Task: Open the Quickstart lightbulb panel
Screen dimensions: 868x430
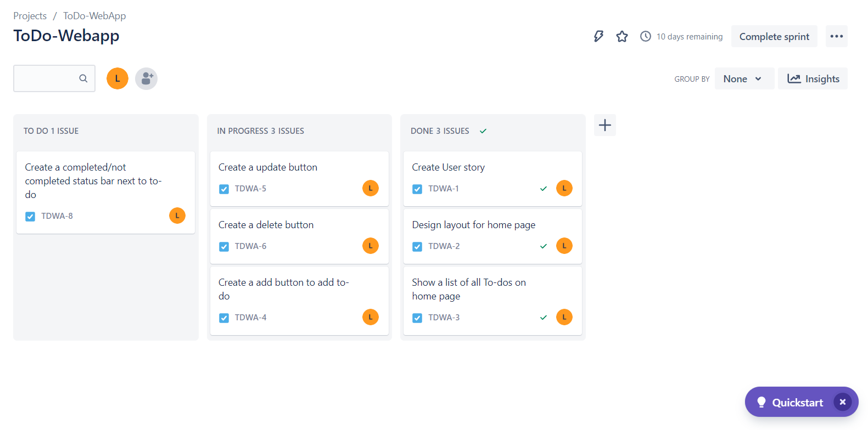Action: pyautogui.click(x=790, y=402)
